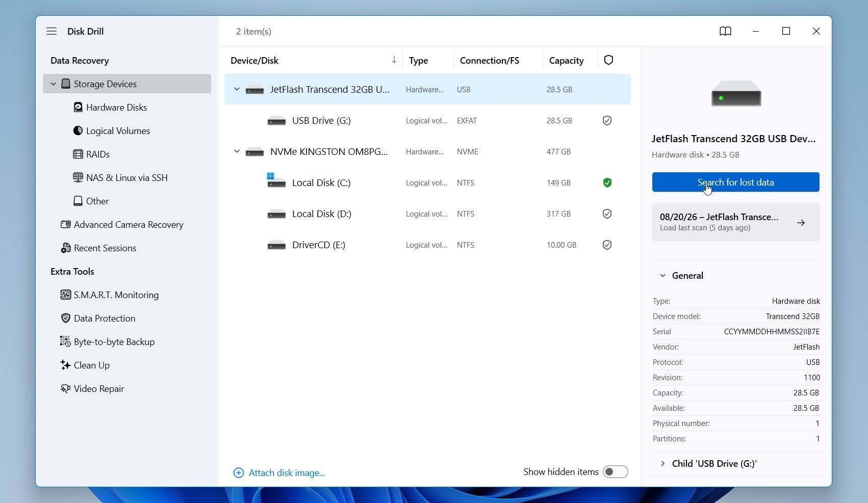Click the sort arrow in Device/Disk header
The image size is (868, 503).
click(394, 60)
